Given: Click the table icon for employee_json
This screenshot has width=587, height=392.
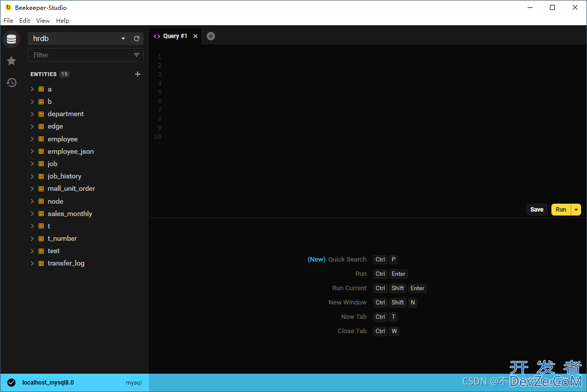Looking at the screenshot, I should tap(41, 151).
